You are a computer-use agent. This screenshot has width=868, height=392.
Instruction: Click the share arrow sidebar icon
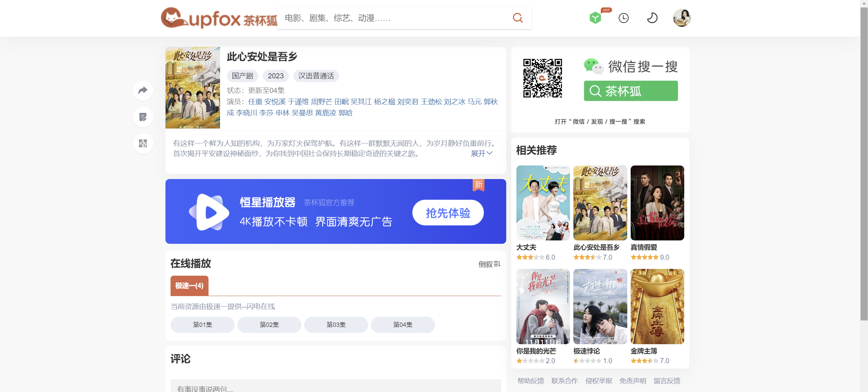click(x=143, y=91)
